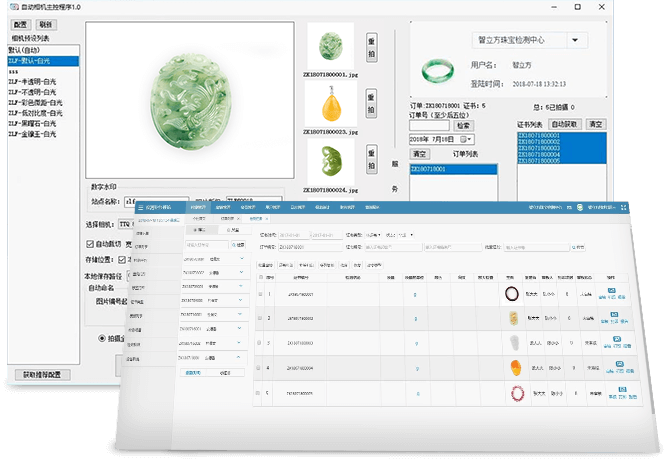
Task: Click the 配置 button at top left
Action: (19, 24)
